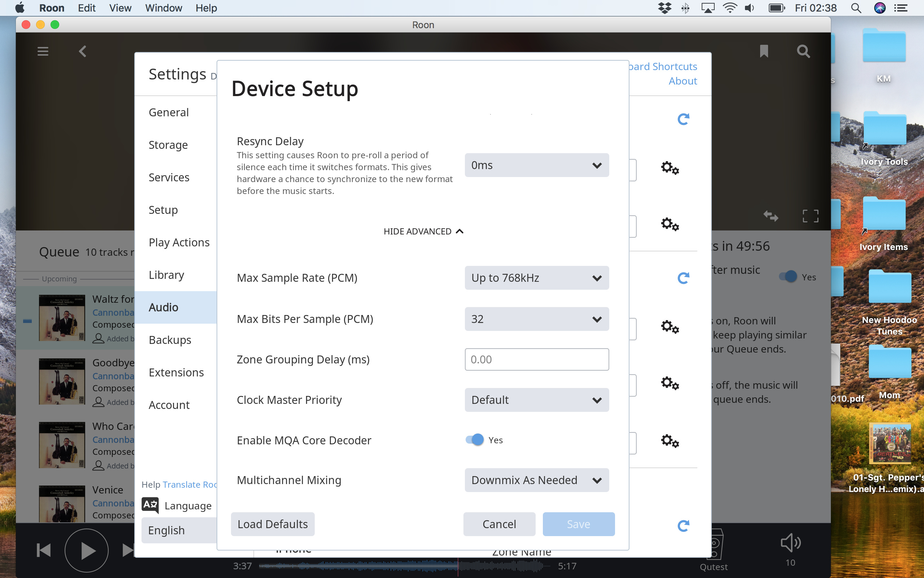Open Resync Delay 0ms dropdown
This screenshot has width=924, height=578.
pyautogui.click(x=536, y=165)
